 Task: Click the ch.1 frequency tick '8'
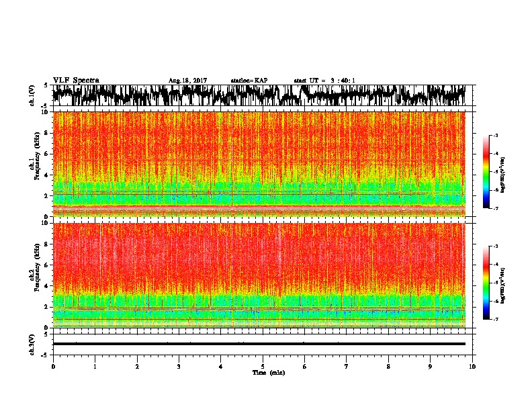(46, 133)
